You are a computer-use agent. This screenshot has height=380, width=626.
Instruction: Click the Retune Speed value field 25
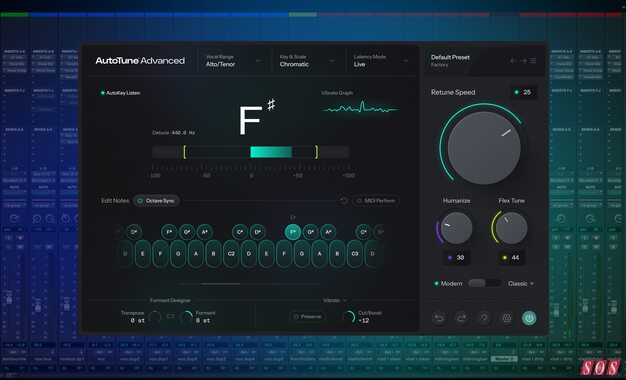click(x=523, y=92)
